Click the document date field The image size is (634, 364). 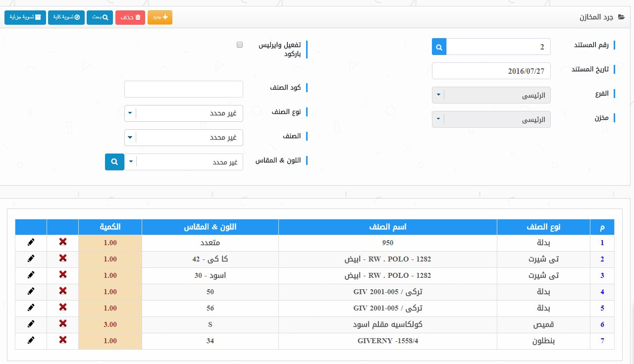491,71
